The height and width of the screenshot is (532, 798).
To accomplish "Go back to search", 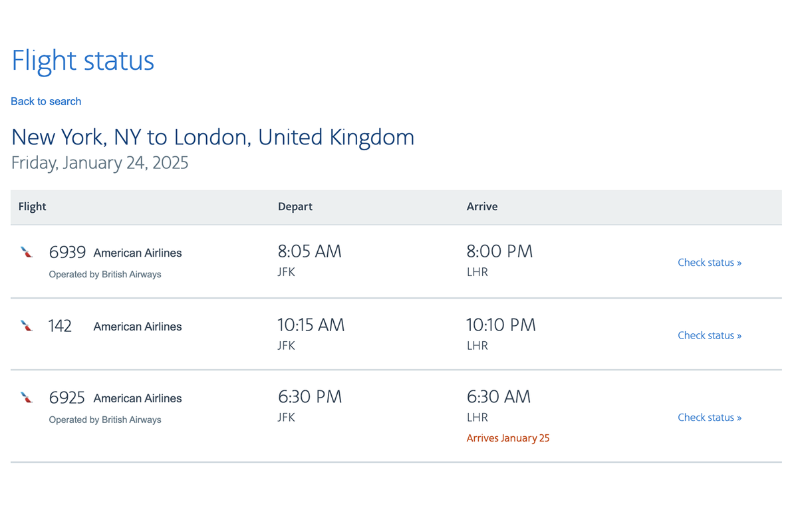I will tap(45, 101).
